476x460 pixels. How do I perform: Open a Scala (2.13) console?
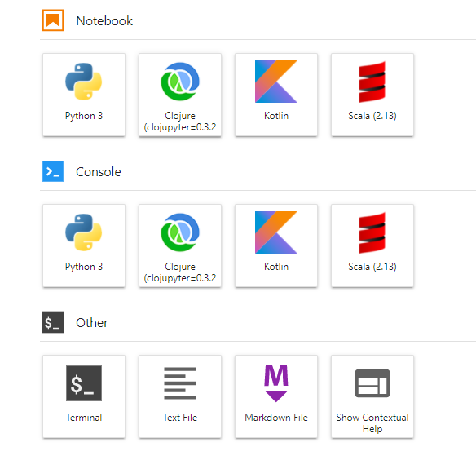click(372, 245)
